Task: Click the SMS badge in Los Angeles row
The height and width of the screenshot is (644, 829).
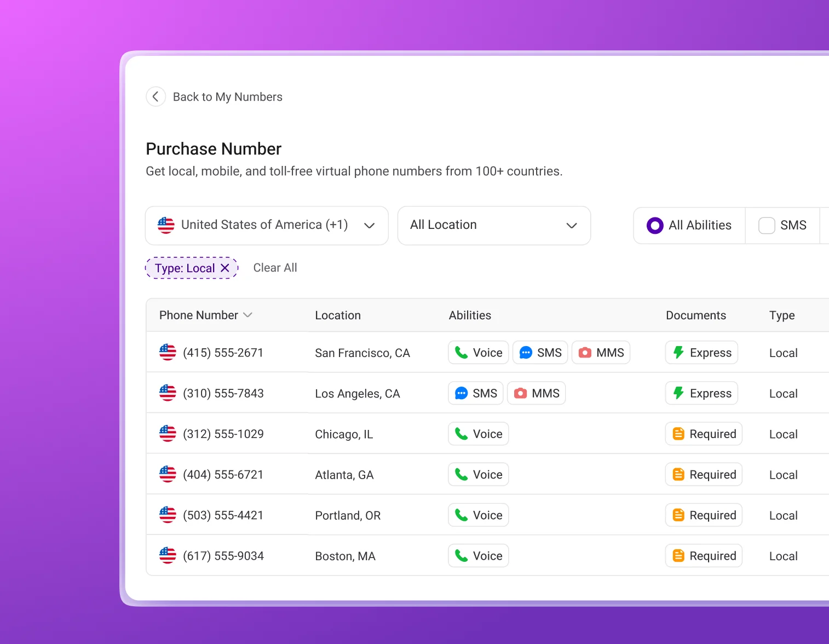Action: coord(476,393)
